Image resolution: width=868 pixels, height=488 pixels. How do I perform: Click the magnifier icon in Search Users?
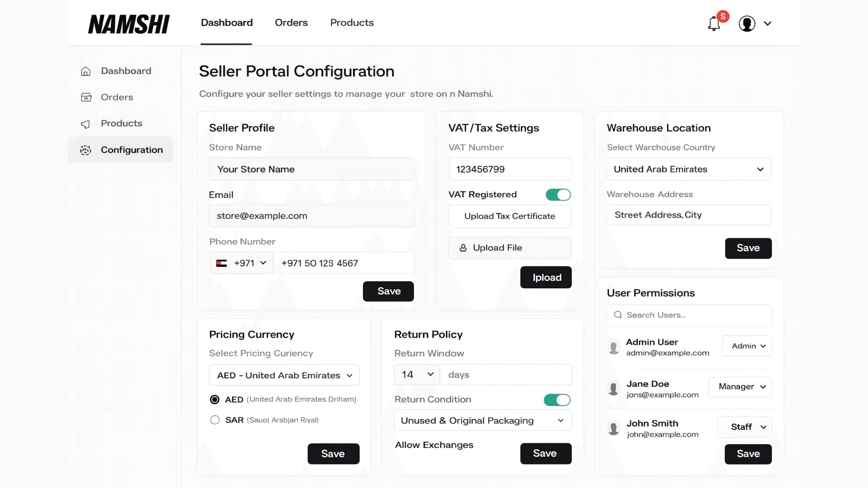click(x=618, y=314)
